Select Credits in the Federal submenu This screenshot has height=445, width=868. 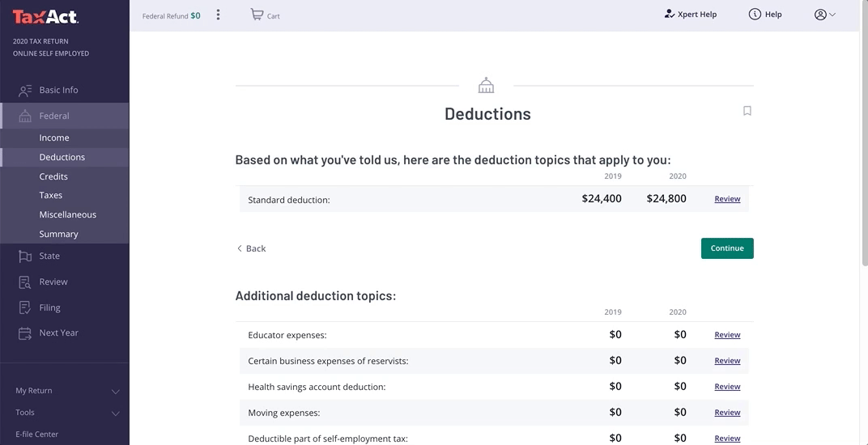coord(53,176)
